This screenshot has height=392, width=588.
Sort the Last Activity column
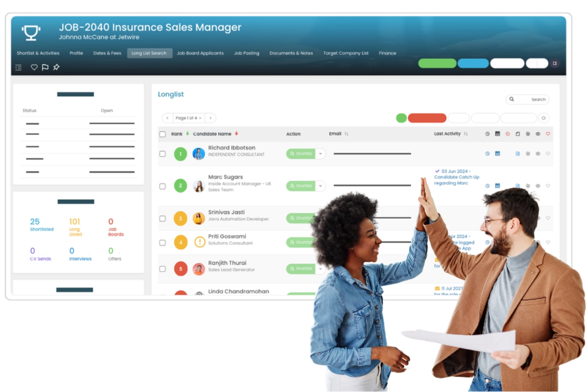466,134
